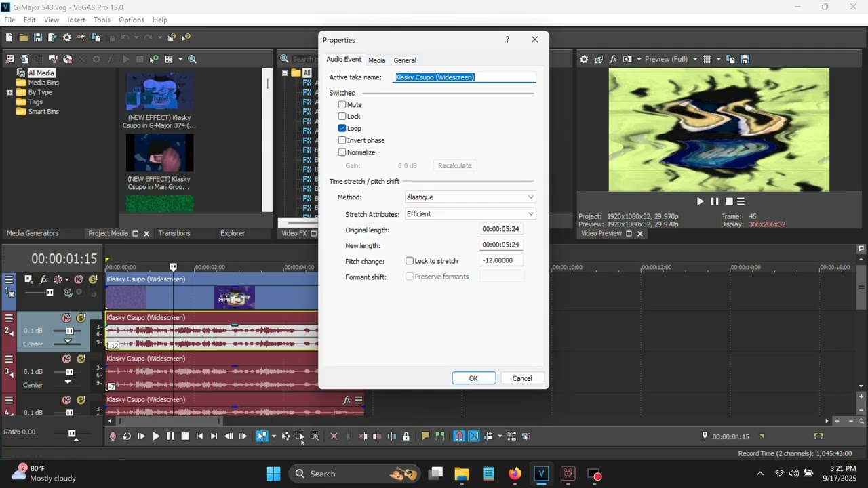This screenshot has height=488, width=868.
Task: Check the Lock to stretch checkbox
Action: [x=410, y=261]
